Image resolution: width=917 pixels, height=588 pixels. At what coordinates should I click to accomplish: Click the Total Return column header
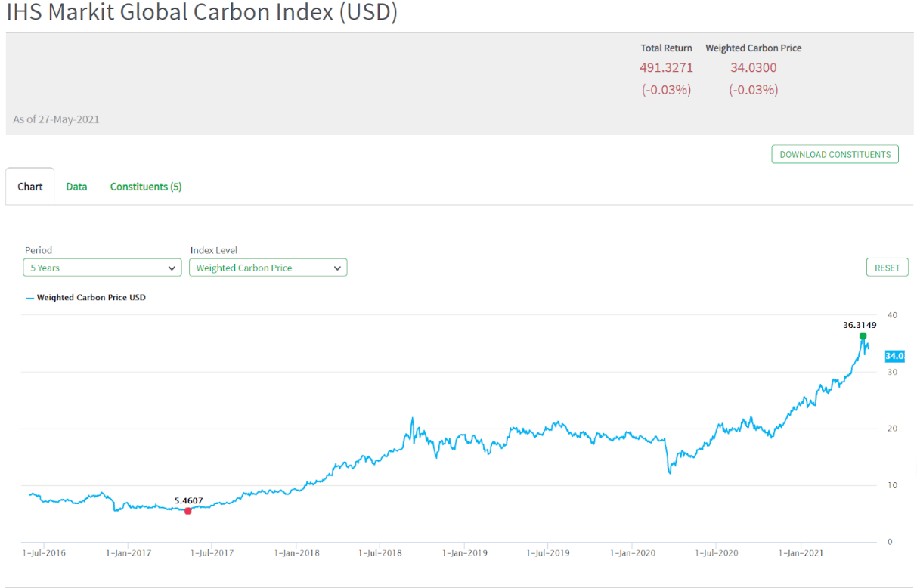point(666,48)
